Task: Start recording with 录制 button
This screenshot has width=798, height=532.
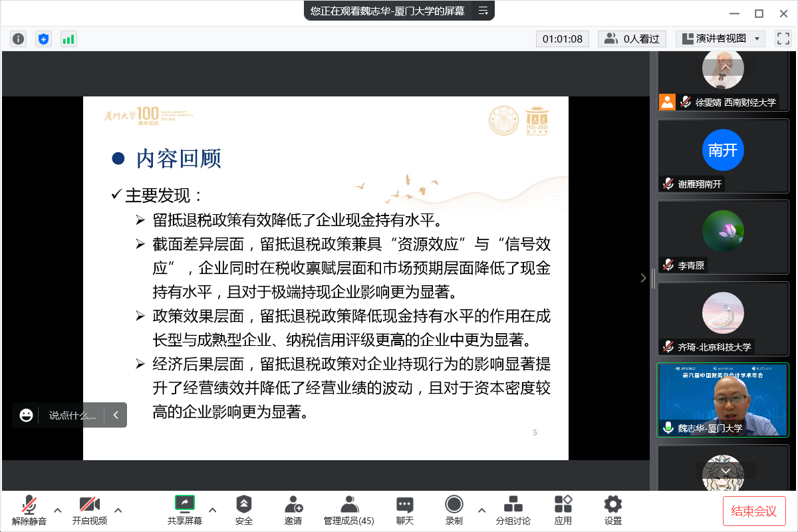Action: click(454, 510)
